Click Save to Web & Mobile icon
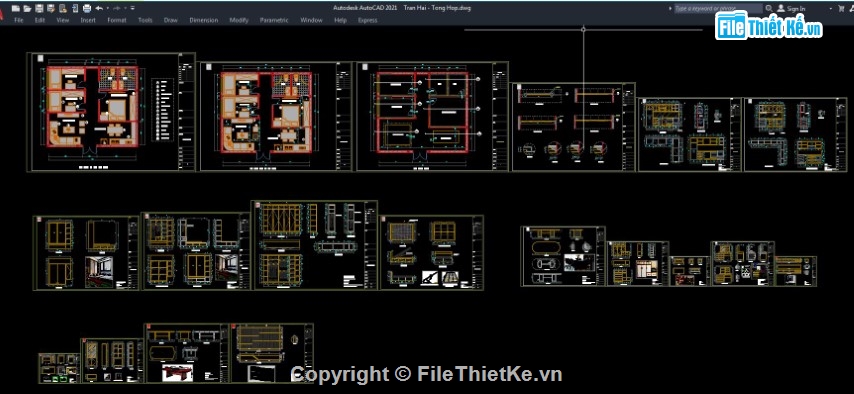This screenshot has width=854, height=394. coord(75,8)
